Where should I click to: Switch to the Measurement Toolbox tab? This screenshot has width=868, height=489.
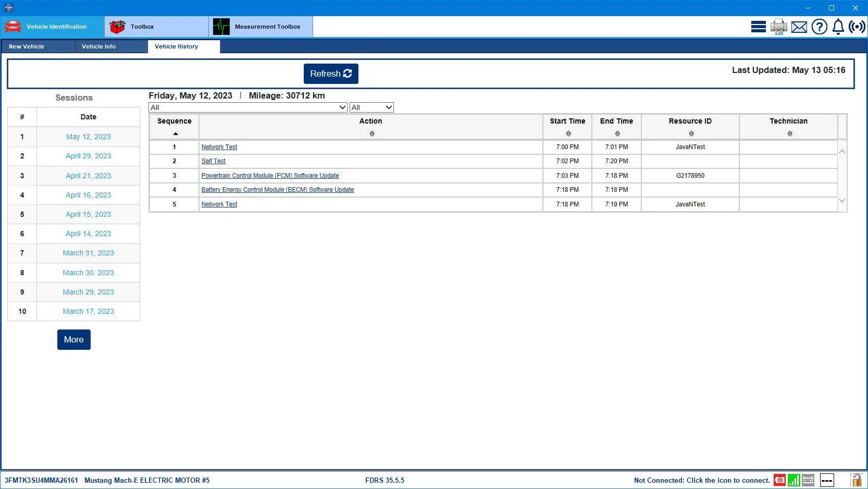pyautogui.click(x=261, y=27)
